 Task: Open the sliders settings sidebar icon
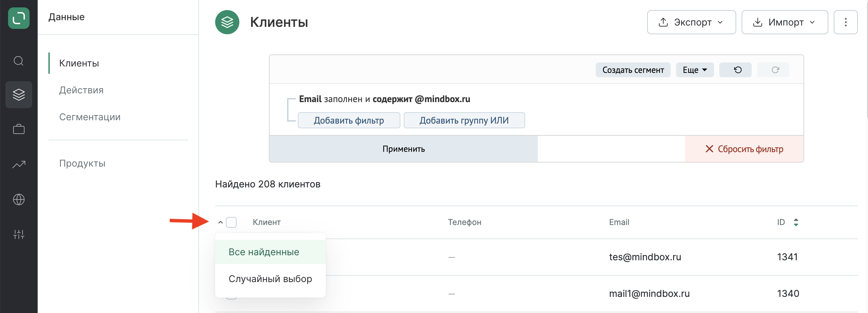(18, 234)
